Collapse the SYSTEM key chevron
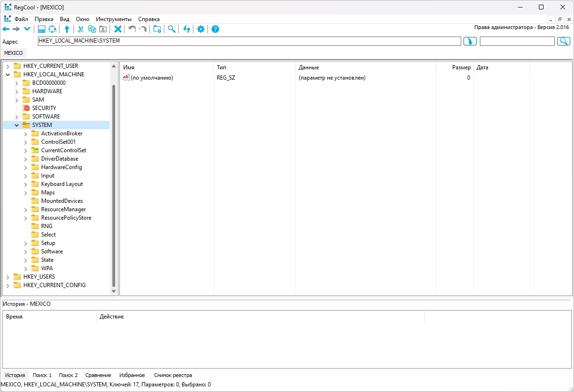Screen dimensions: 574x392 tap(16, 125)
